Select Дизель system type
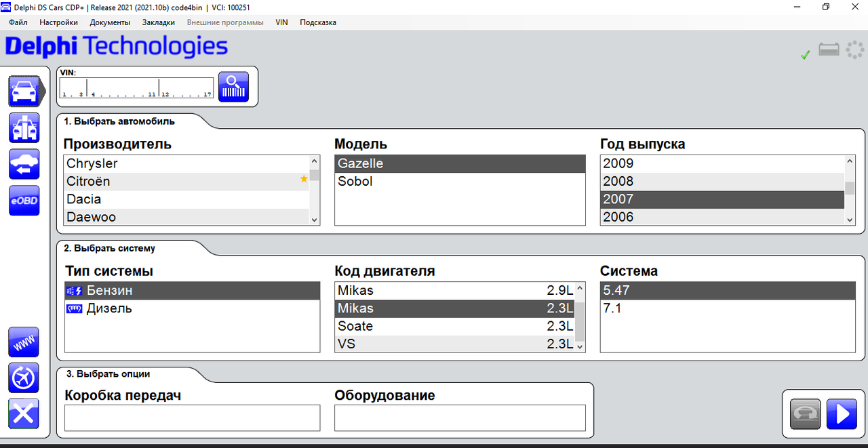The width and height of the screenshot is (868, 448). coord(192,308)
